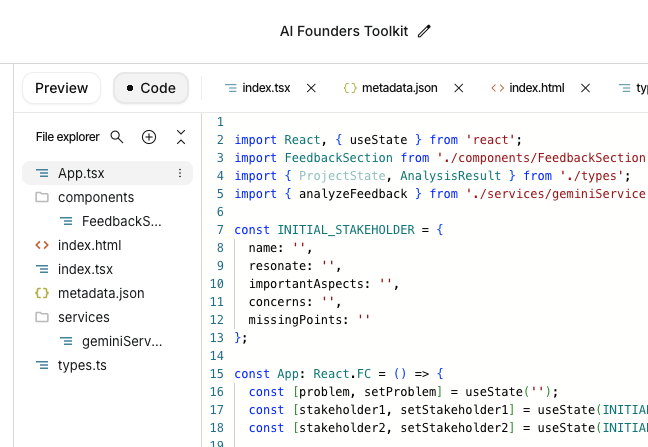Click missingPoints property on line 12

pyautogui.click(x=295, y=320)
